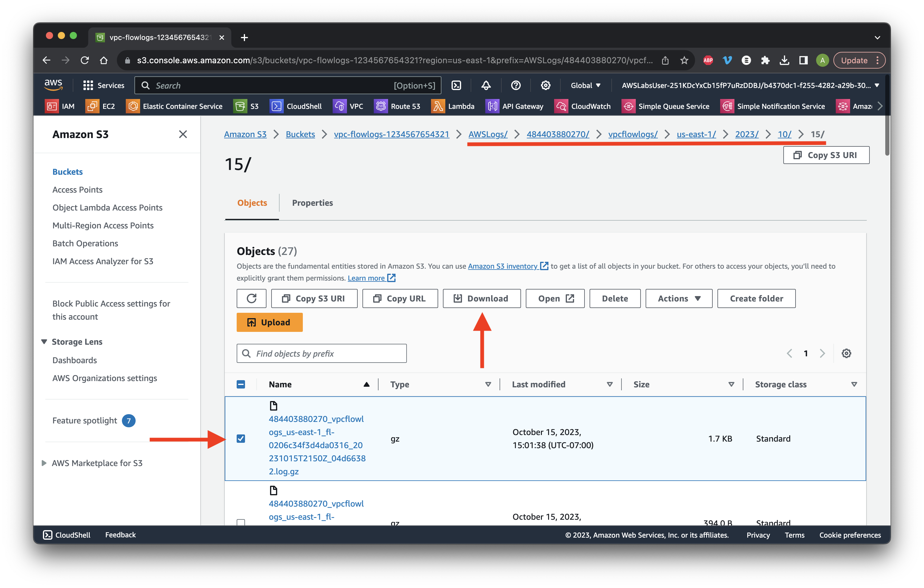Open Route 53 shortcut
This screenshot has height=588, width=924.
pyautogui.click(x=398, y=106)
